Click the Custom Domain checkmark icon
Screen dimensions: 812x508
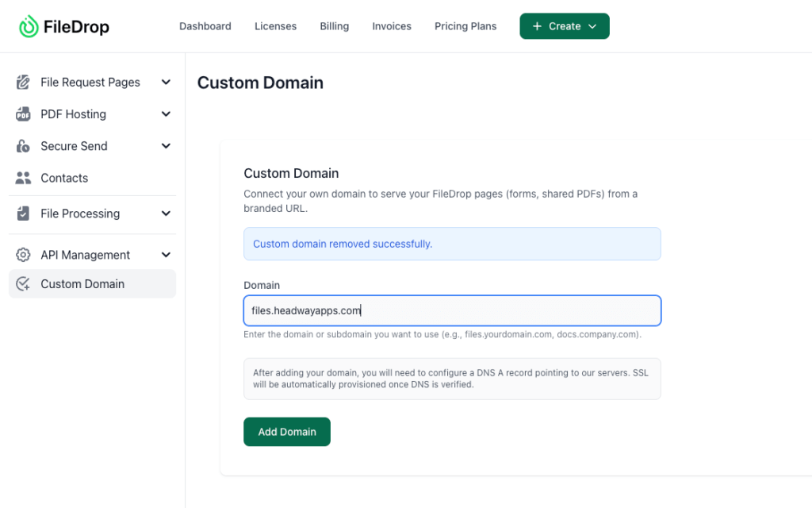tap(21, 283)
